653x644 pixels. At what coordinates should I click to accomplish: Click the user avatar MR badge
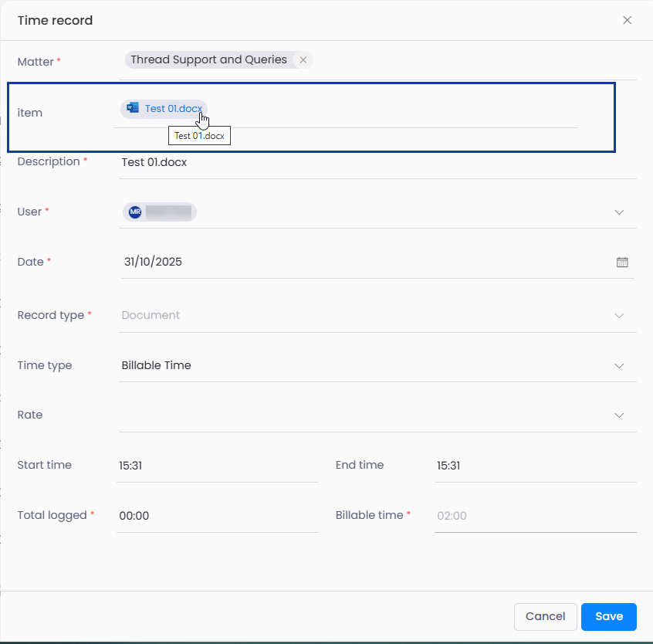[135, 212]
